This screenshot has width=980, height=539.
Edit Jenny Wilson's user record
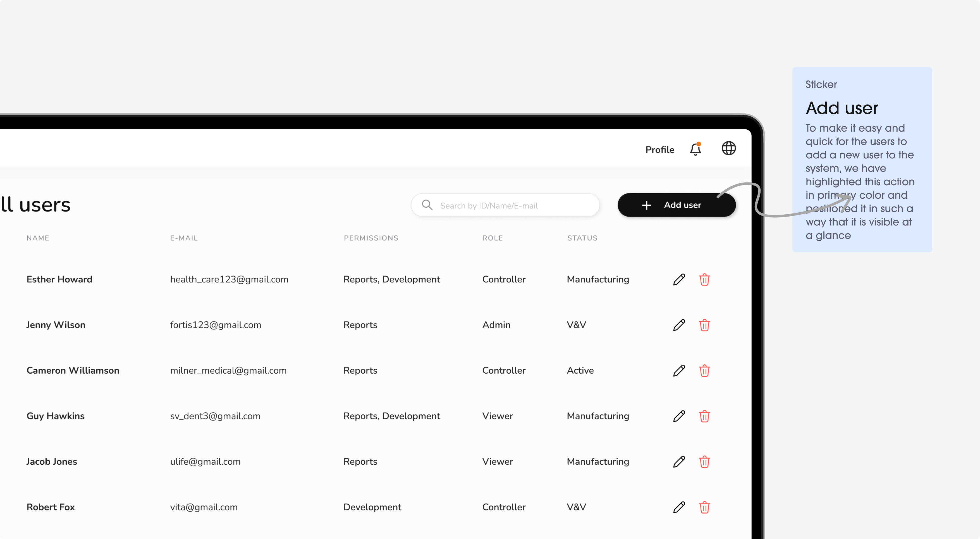[679, 325]
